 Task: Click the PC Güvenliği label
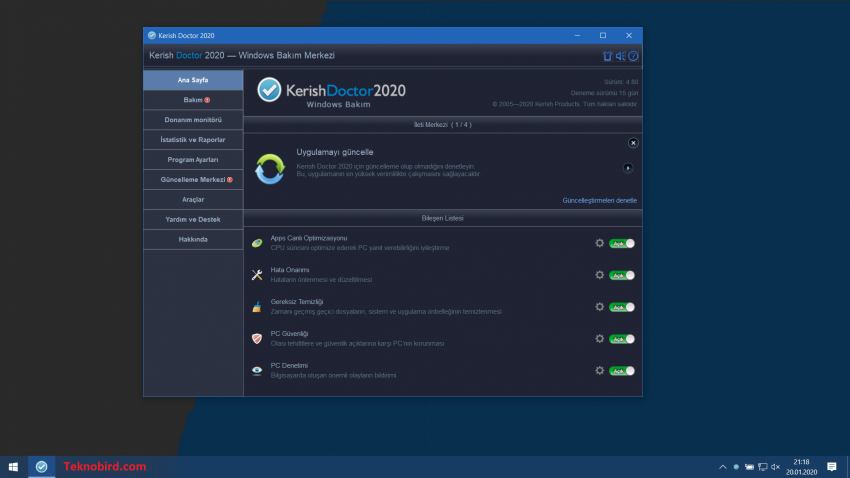pos(289,334)
